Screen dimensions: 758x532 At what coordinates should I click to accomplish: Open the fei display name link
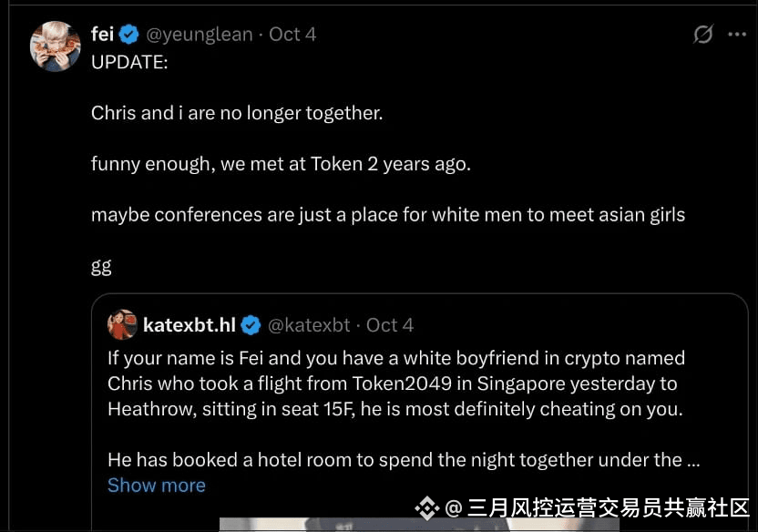102,35
